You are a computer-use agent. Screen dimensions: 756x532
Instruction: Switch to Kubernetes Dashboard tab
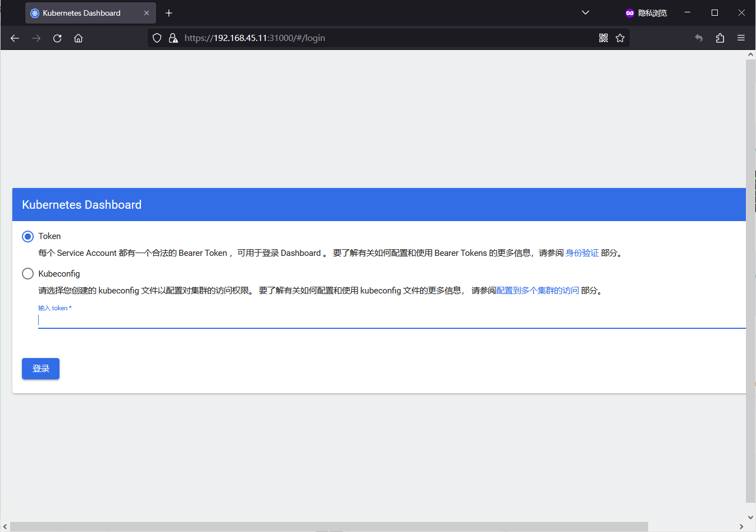point(81,13)
